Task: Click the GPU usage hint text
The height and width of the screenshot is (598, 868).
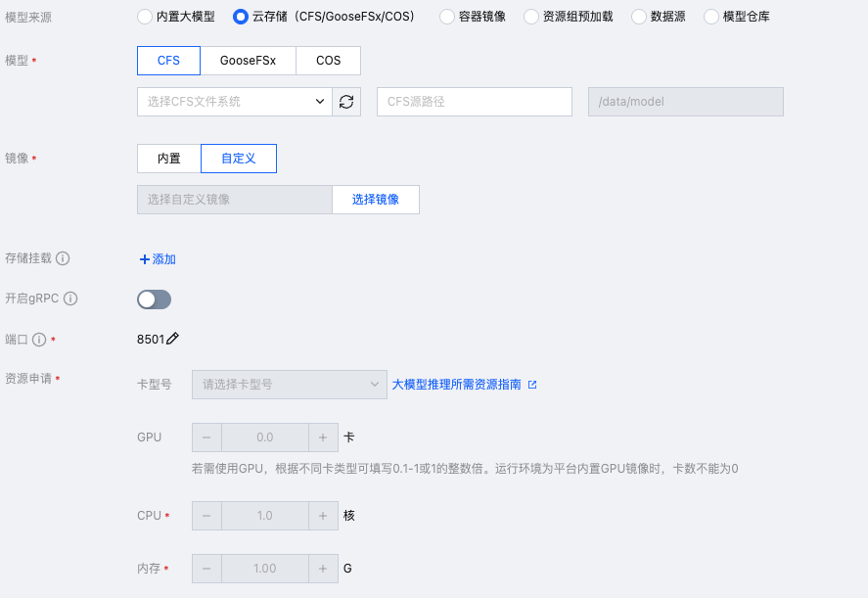Action: click(x=465, y=469)
